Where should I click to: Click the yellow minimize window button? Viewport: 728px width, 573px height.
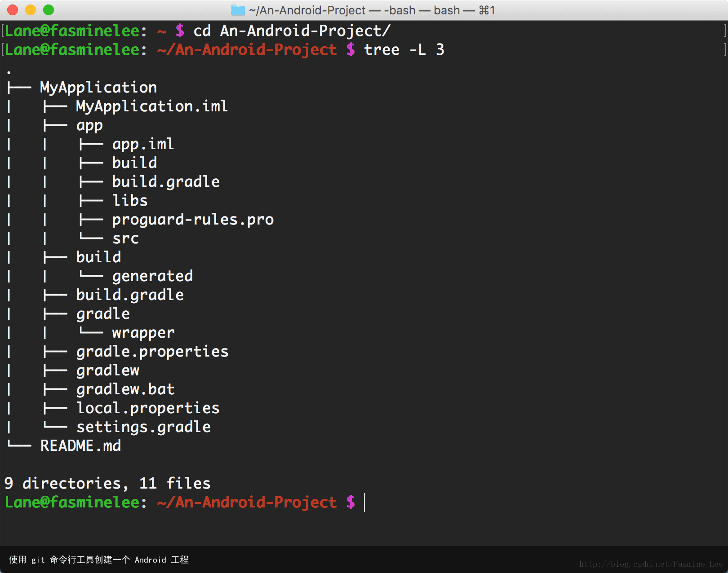tap(31, 10)
